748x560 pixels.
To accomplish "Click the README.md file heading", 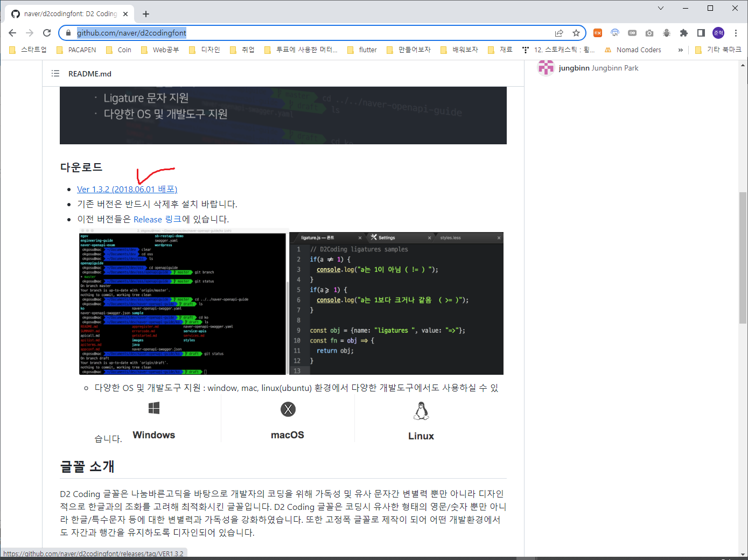I will (90, 74).
